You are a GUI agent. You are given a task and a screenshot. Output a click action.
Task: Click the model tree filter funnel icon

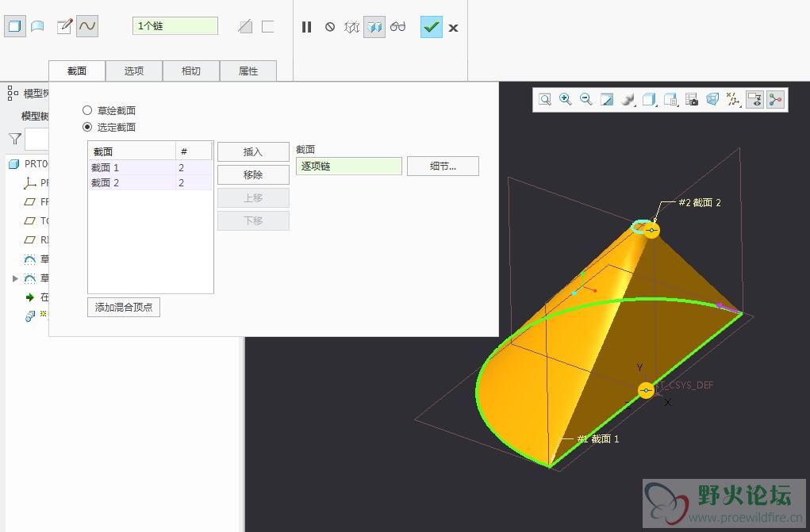point(15,139)
